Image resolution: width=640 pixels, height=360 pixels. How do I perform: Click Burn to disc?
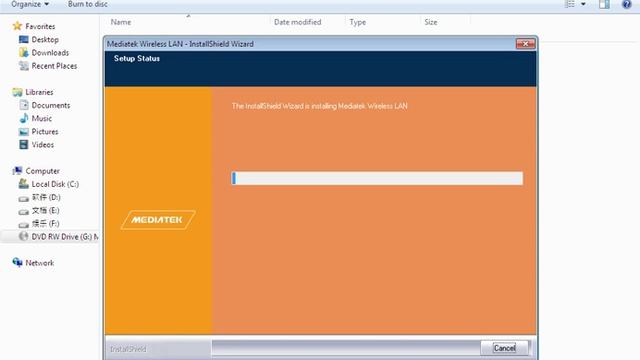click(x=88, y=4)
